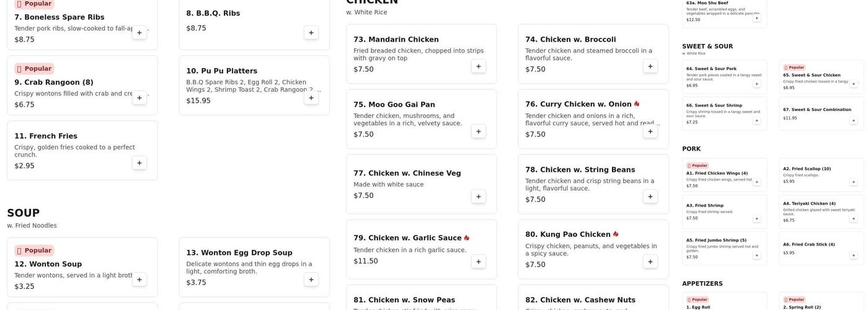Add Crab Rangoon (8) to order
This screenshot has height=310, width=868.
click(x=139, y=98)
